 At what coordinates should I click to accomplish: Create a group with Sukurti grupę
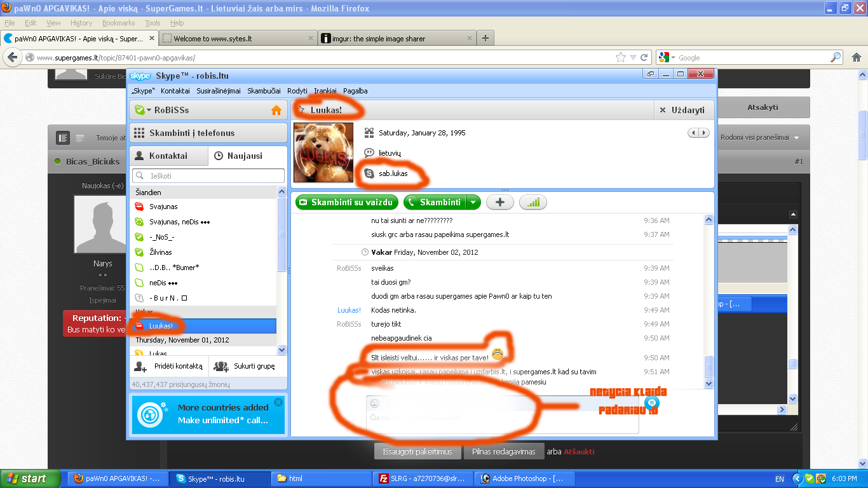coord(244,367)
